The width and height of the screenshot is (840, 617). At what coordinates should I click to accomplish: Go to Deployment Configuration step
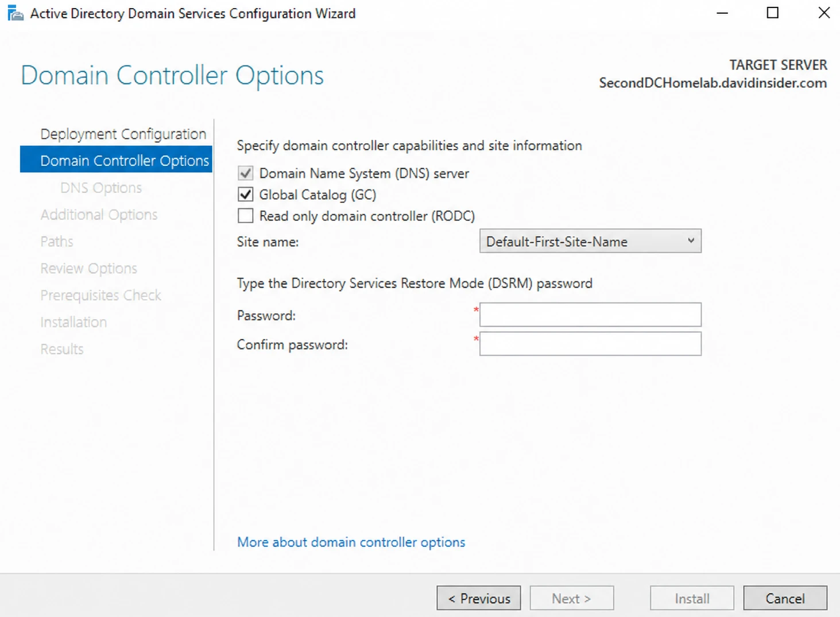point(123,134)
